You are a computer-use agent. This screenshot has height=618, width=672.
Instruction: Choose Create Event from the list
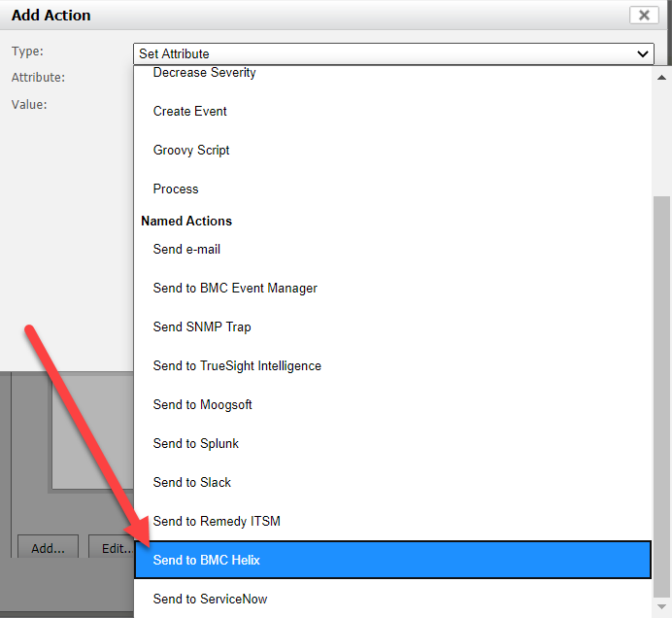(x=392, y=112)
